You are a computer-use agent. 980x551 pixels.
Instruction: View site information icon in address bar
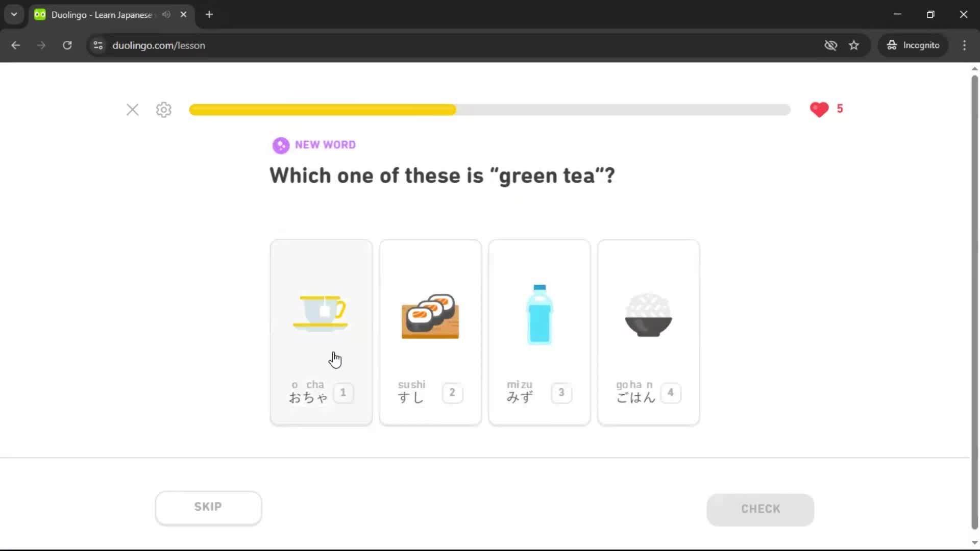[98, 45]
